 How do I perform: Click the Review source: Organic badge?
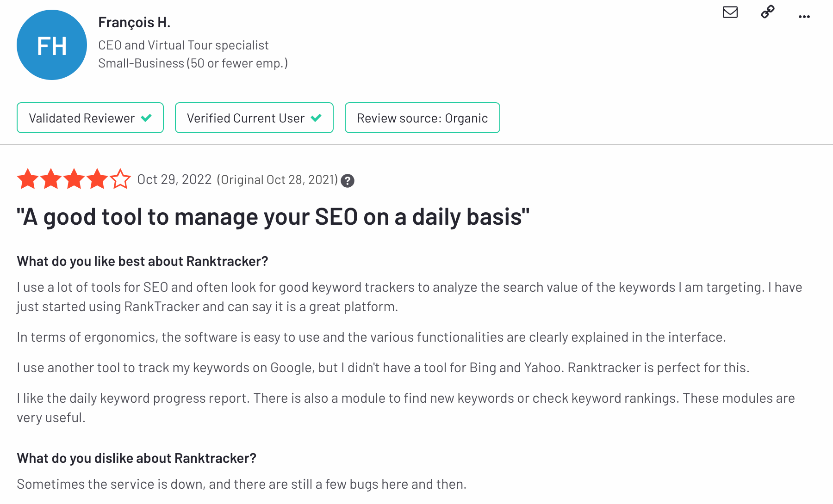coord(423,118)
